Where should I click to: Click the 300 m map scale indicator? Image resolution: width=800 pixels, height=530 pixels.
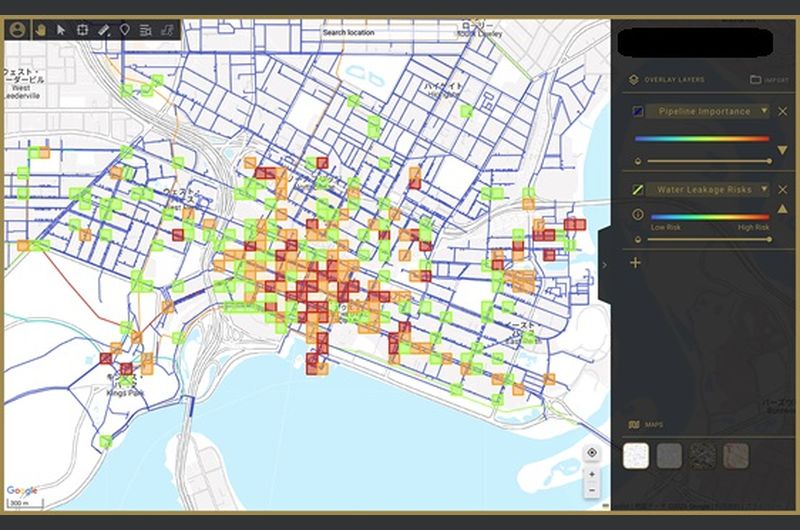26,504
